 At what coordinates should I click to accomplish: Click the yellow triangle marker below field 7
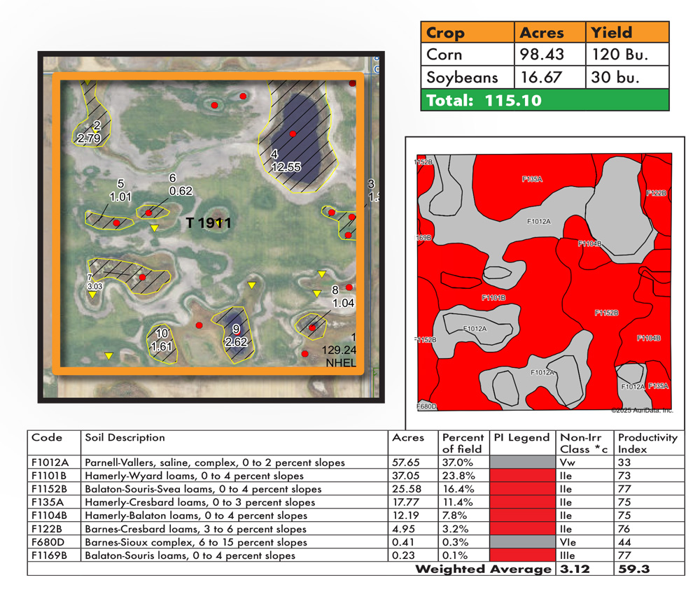tap(92, 293)
